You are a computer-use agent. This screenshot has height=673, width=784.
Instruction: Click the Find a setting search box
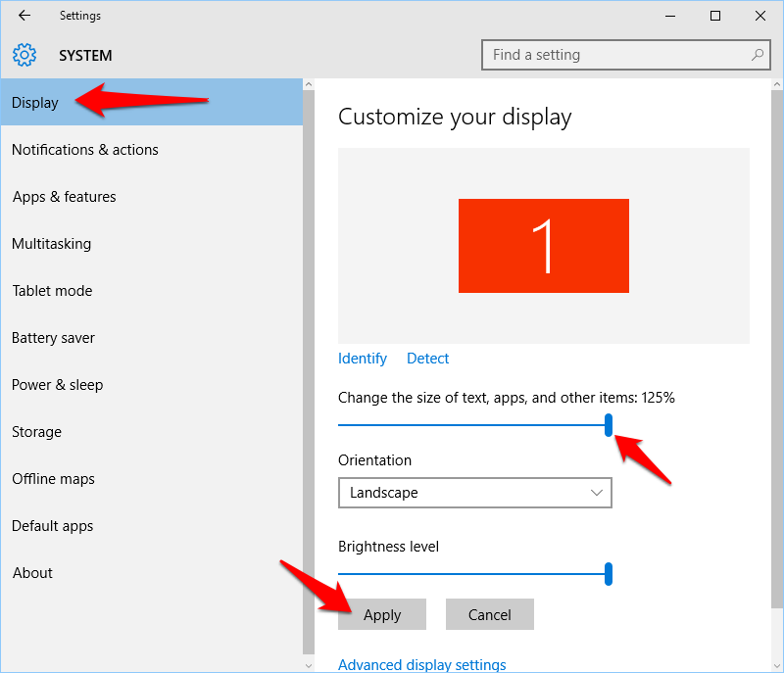625,55
